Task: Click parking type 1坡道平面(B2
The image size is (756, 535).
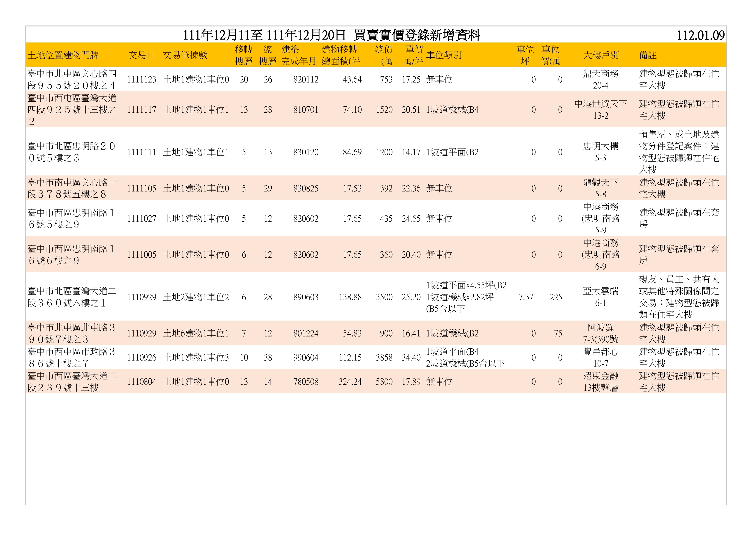Action: pyautogui.click(x=452, y=152)
